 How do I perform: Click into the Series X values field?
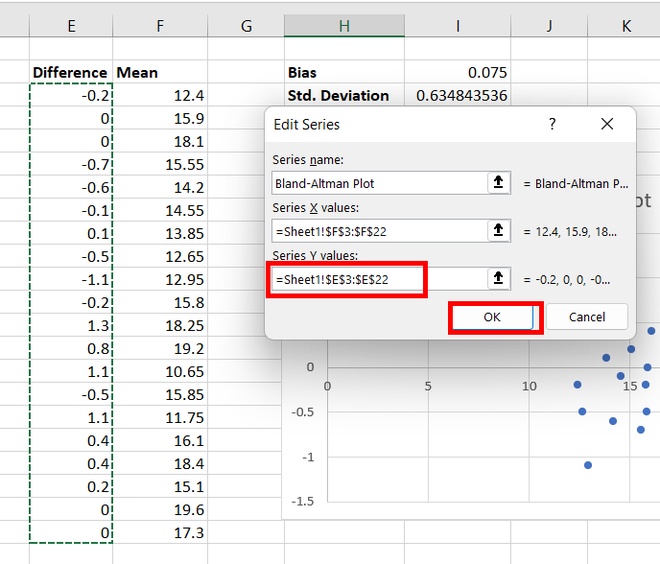coord(380,231)
